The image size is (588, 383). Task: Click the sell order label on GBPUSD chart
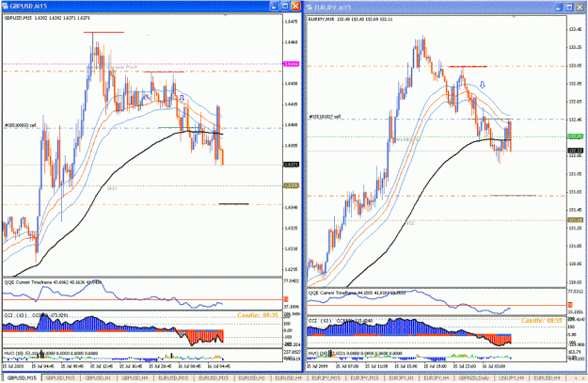pyautogui.click(x=21, y=125)
